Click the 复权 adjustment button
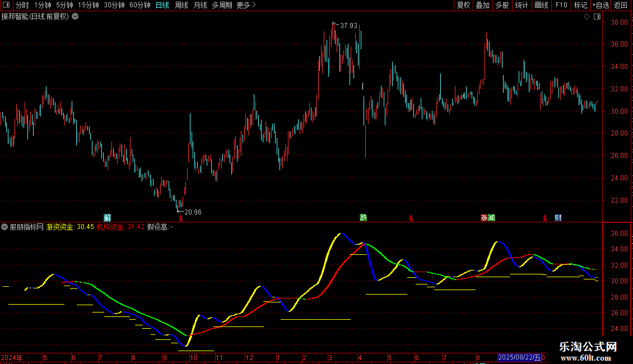The width and height of the screenshot is (633, 364). point(463,5)
